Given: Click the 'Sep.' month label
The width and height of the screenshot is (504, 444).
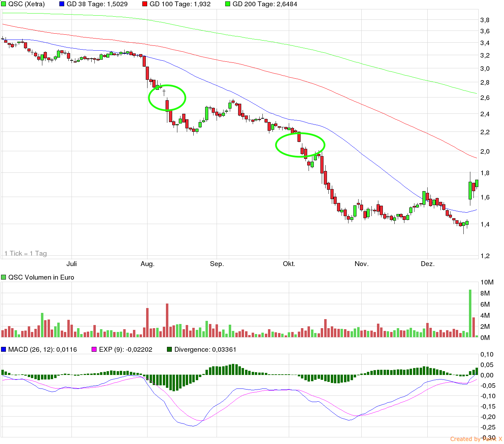Looking at the screenshot, I should tap(217, 264).
